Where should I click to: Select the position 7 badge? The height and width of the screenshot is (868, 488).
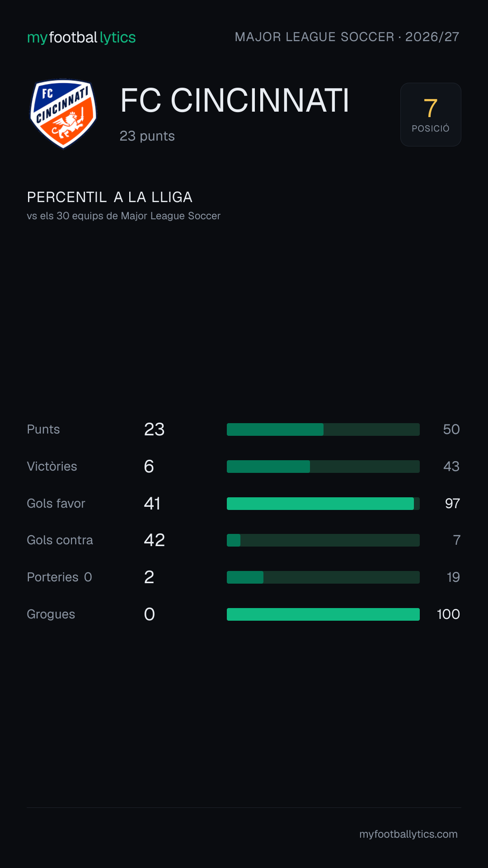tap(431, 114)
